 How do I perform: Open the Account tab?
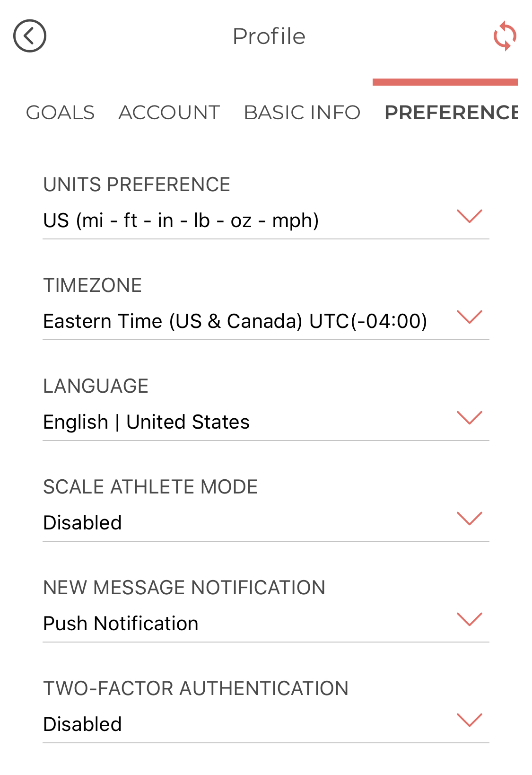point(169,113)
